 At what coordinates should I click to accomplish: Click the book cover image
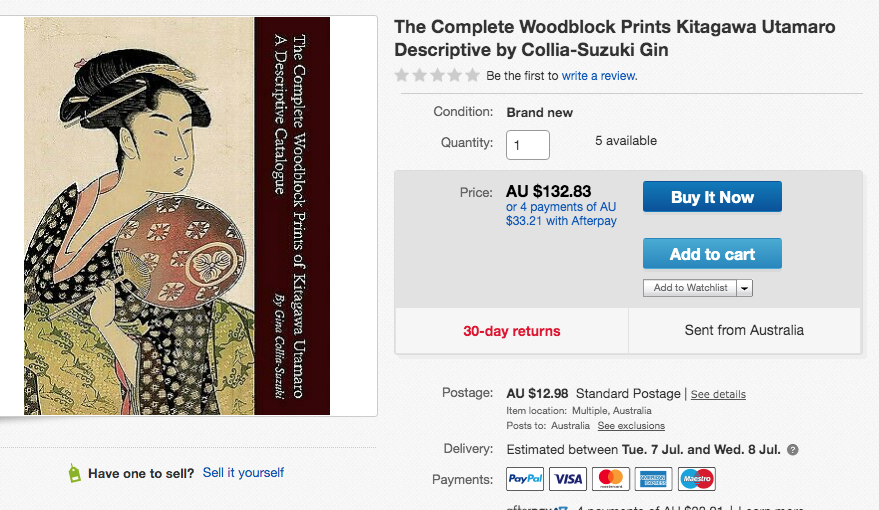tap(177, 215)
